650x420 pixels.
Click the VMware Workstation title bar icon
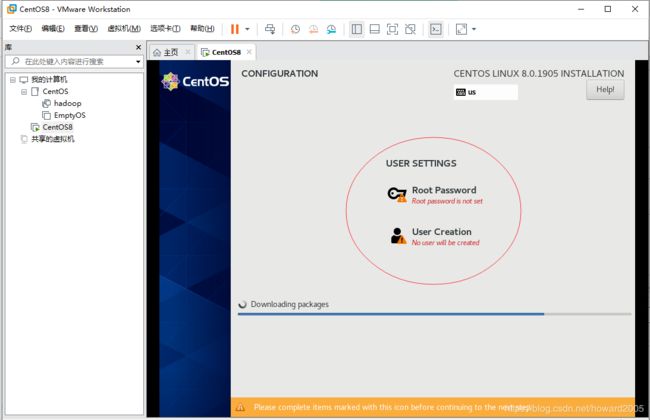tap(12, 9)
